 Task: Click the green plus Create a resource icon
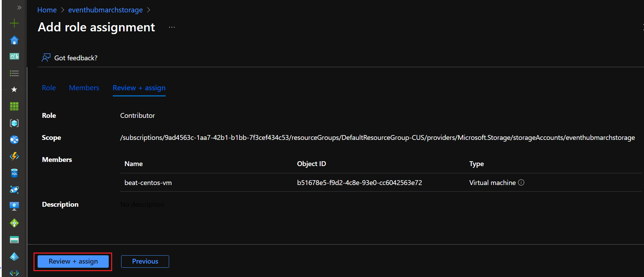click(14, 23)
